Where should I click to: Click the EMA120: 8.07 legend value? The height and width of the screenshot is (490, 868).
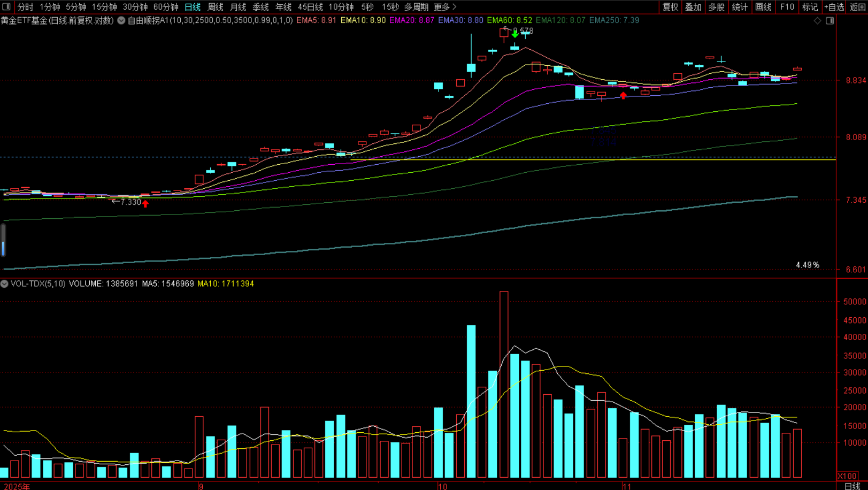tap(560, 20)
